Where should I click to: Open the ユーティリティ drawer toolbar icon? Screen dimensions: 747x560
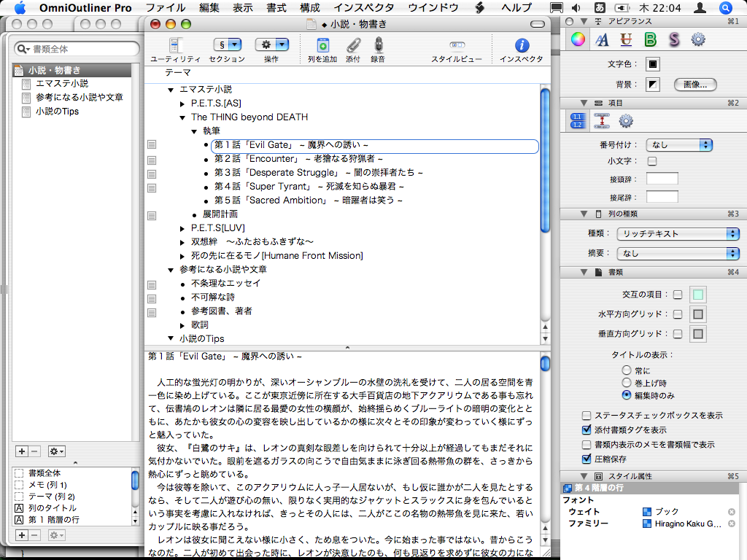coord(175,45)
